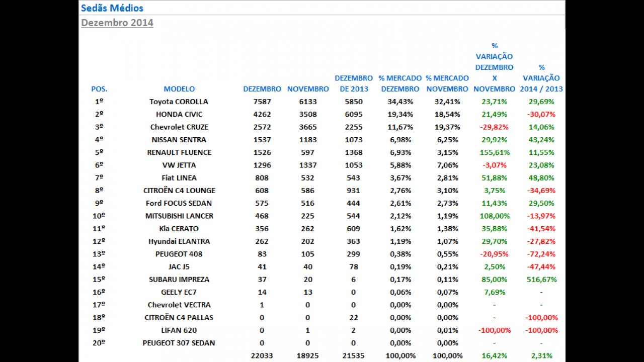
Task: Click Lancer variation 108,00%
Action: point(495,216)
